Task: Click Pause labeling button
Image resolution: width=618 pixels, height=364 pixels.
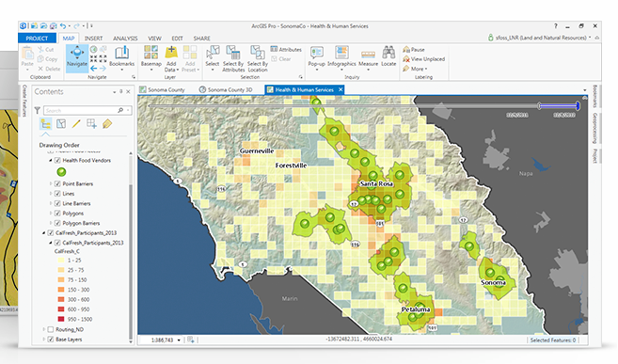Action: 414,50
